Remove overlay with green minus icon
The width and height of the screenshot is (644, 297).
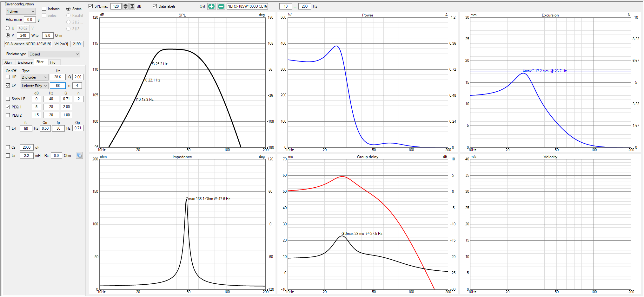[x=221, y=6]
